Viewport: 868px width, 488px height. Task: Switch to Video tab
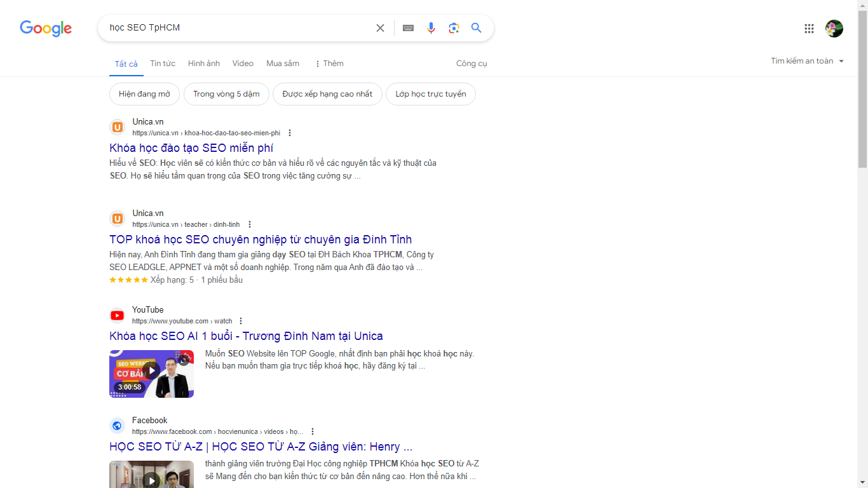pos(243,64)
